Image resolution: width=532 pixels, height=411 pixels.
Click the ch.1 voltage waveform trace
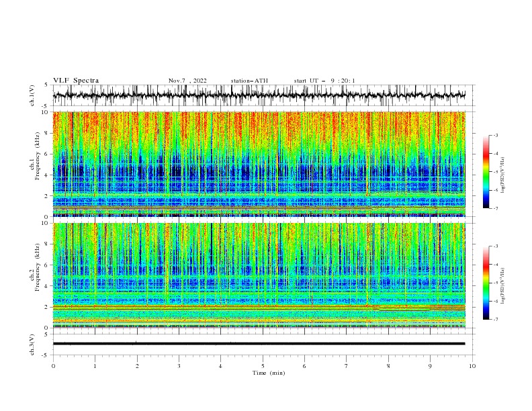(x=259, y=95)
